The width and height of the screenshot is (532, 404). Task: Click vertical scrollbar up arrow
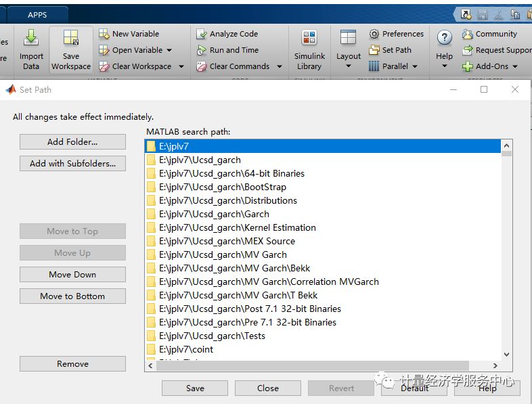click(506, 145)
